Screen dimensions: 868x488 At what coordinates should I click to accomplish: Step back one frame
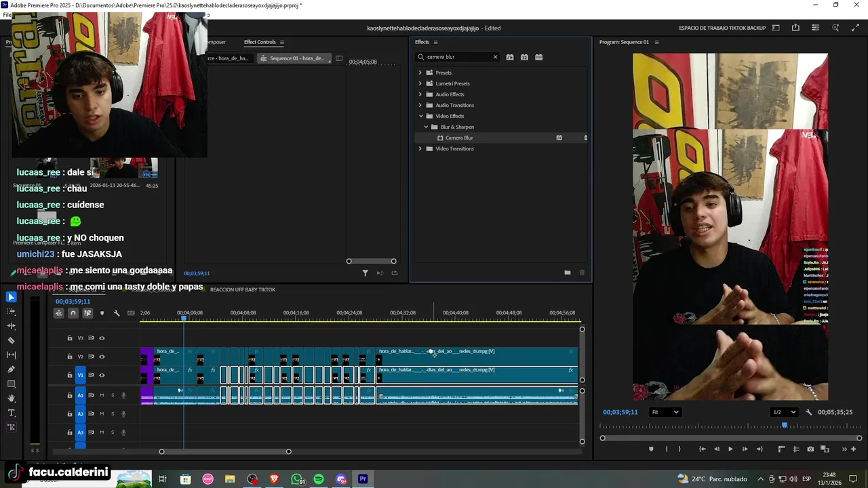coord(716,449)
